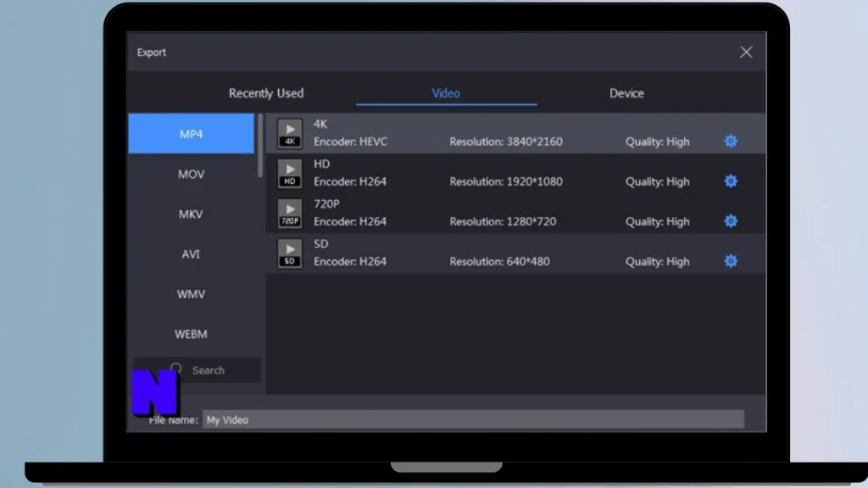Select the 'SD' preset title text

[x=321, y=243]
